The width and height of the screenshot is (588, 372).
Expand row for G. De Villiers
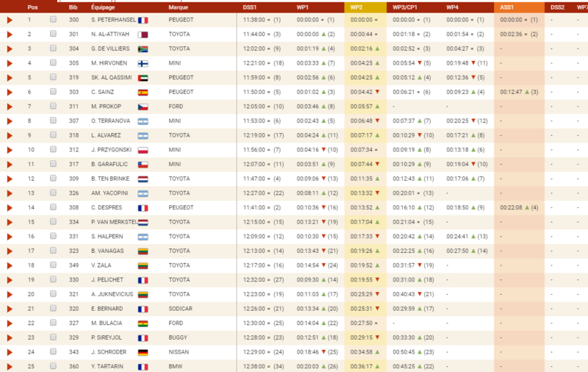click(10, 49)
